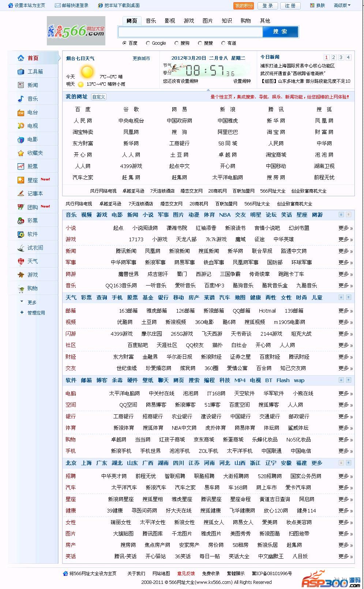Image resolution: width=364 pixels, height=589 pixels.
Task: Open the 收藏夹 star icon
Action: pyautogui.click(x=21, y=153)
